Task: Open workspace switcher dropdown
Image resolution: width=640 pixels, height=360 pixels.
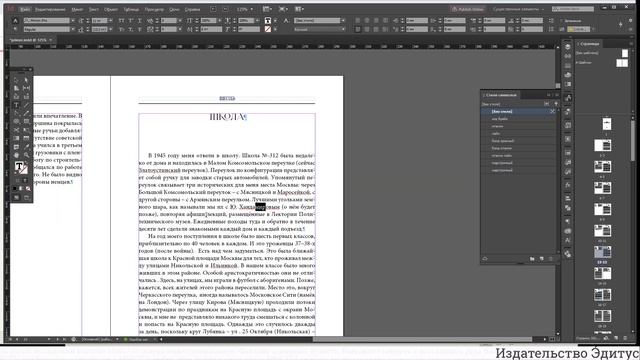Action: point(518,9)
